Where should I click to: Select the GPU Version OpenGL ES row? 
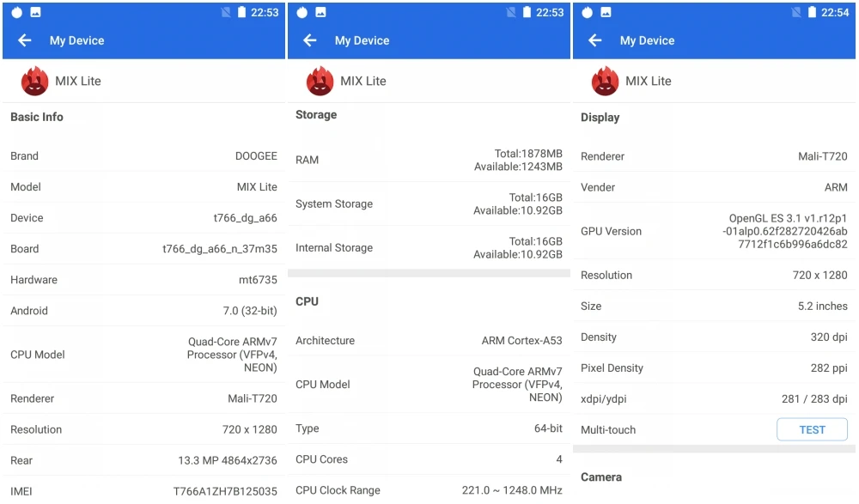(x=714, y=231)
